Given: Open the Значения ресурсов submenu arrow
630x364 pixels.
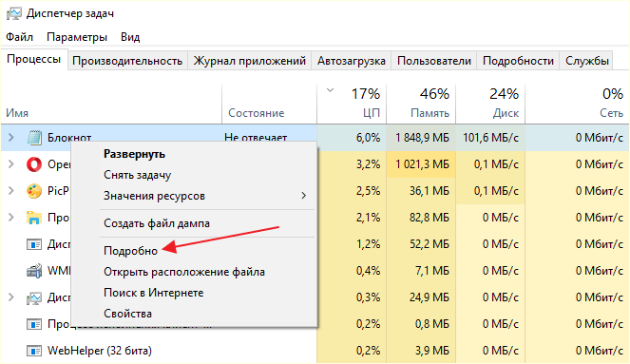Looking at the screenshot, I should 304,196.
